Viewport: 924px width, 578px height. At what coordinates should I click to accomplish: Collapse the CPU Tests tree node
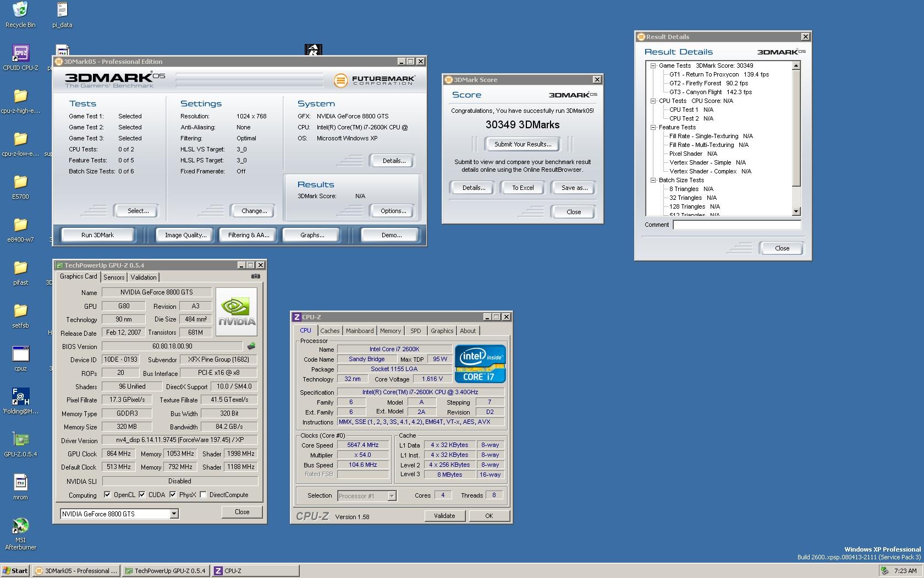[653, 101]
